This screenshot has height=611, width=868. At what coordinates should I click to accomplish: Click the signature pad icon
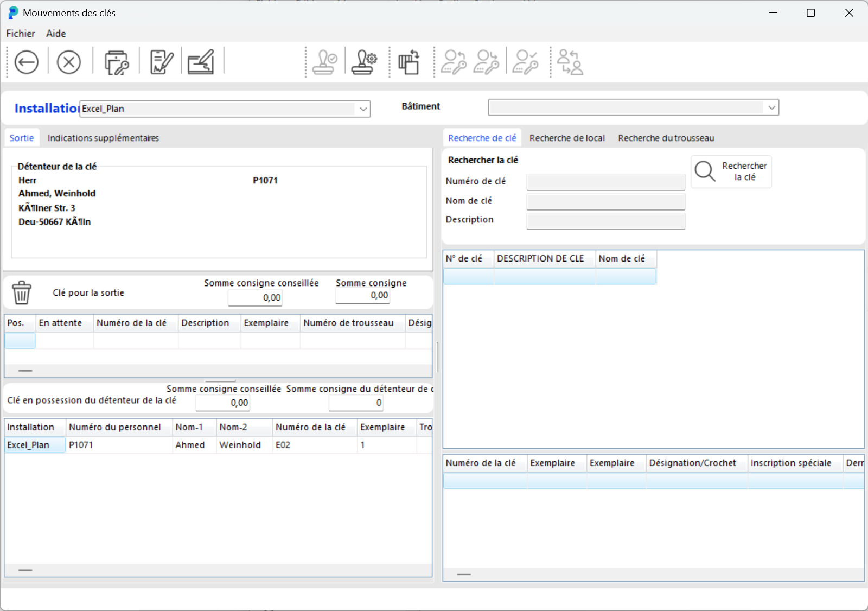tap(201, 62)
